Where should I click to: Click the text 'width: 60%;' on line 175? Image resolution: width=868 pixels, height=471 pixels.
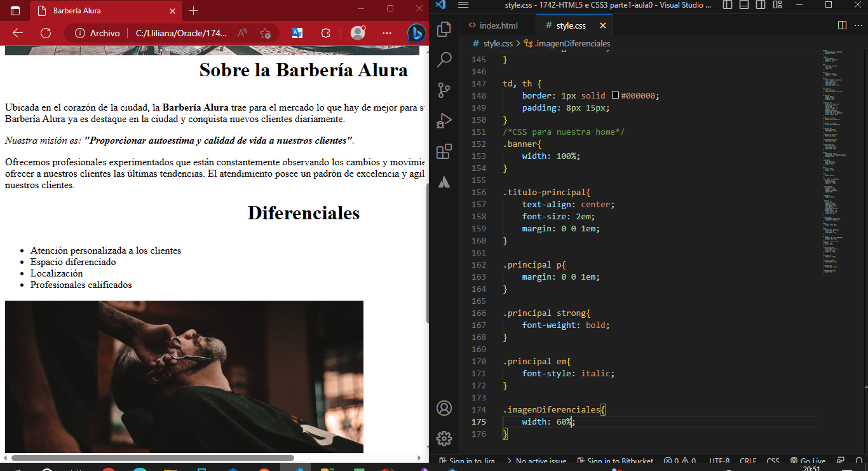[x=548, y=421]
